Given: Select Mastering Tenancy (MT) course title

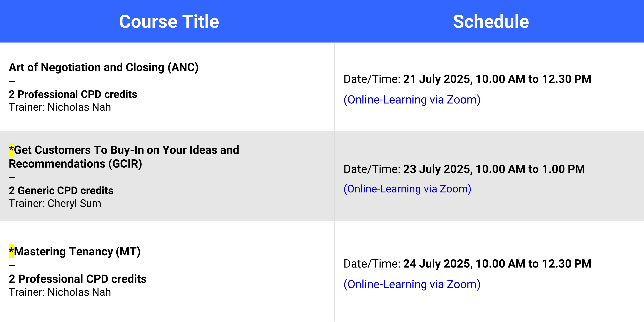Looking at the screenshot, I should tap(75, 251).
